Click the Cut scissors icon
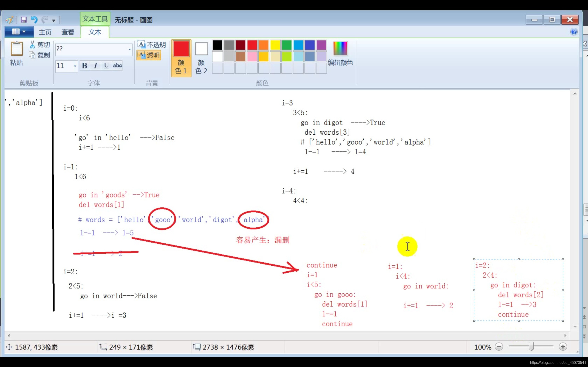Image resolution: width=588 pixels, height=367 pixels. point(32,44)
